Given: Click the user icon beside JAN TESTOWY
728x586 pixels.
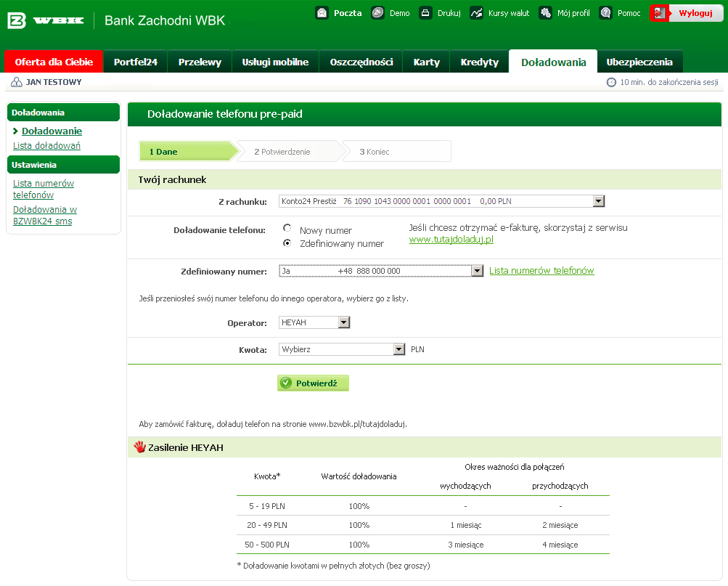Looking at the screenshot, I should (16, 82).
